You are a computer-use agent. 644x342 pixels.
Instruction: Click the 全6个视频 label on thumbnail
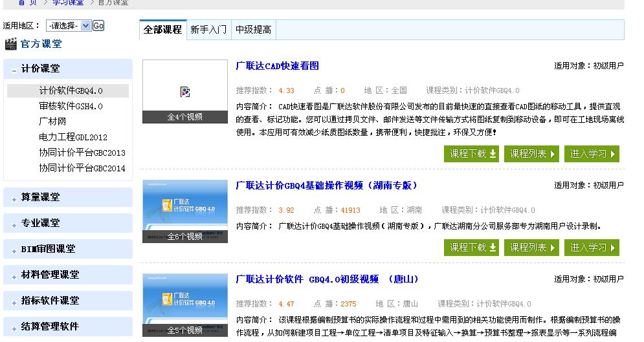[185, 237]
